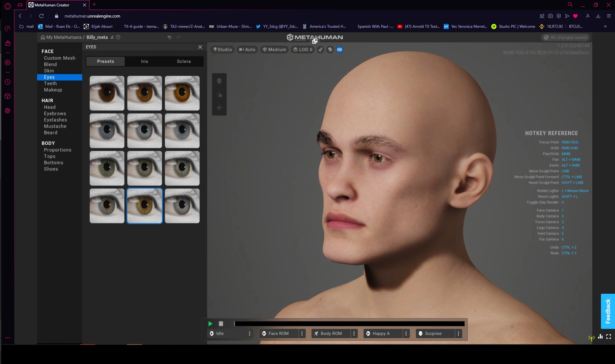
Task: Click the animation timeline bar
Action: (349, 324)
